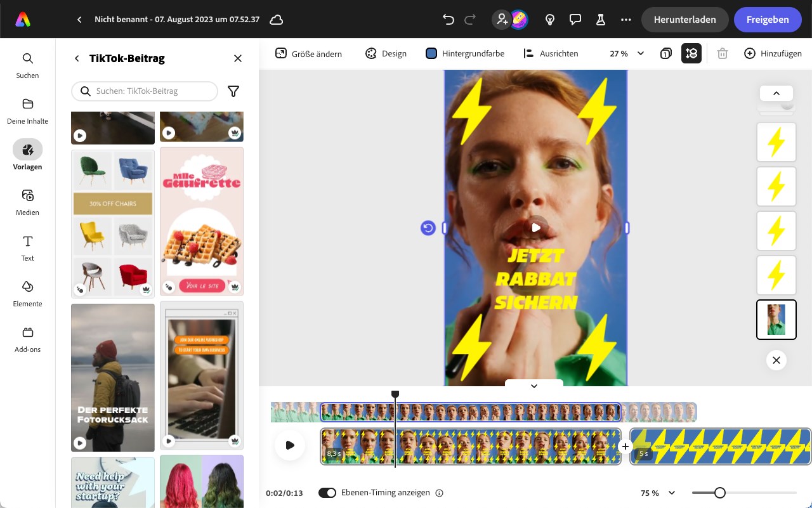Play the video on the canvas
812x508 pixels.
click(x=536, y=227)
